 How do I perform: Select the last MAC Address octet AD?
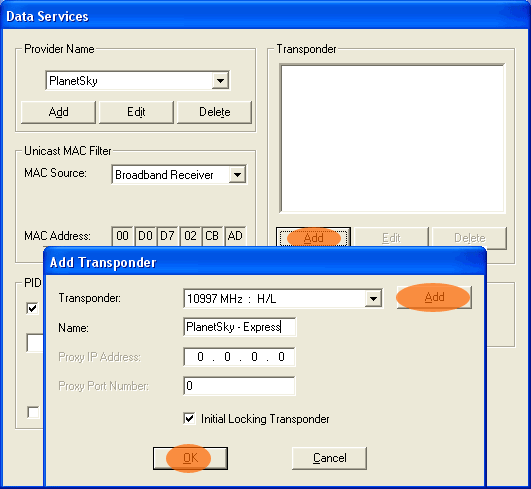click(x=235, y=236)
